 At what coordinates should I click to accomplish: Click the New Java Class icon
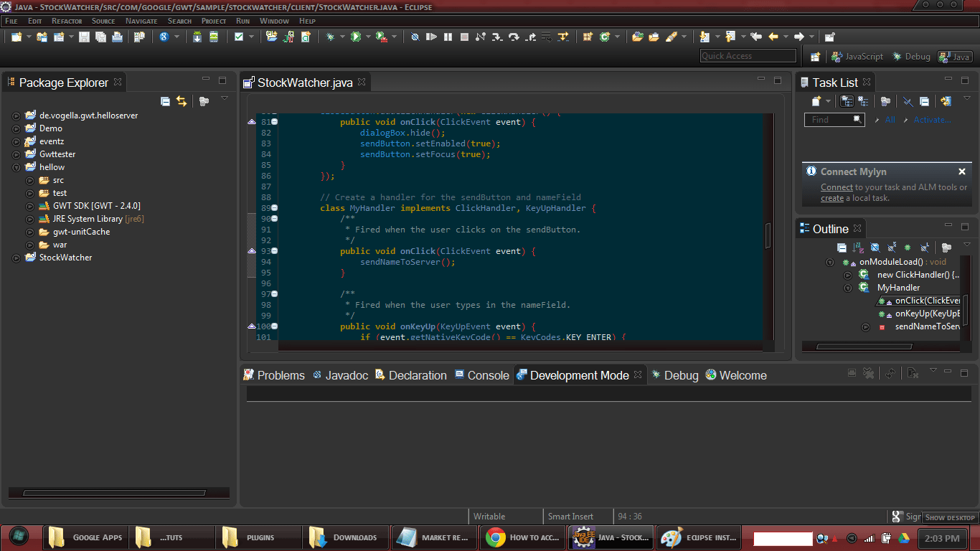click(605, 37)
